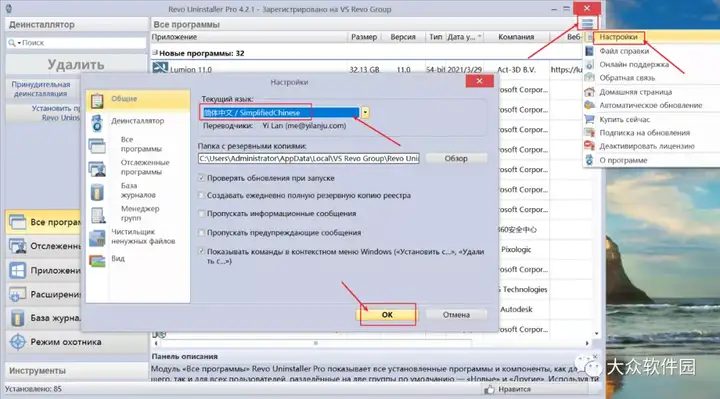
Task: Click the Домашняя страница house icon
Action: click(589, 92)
